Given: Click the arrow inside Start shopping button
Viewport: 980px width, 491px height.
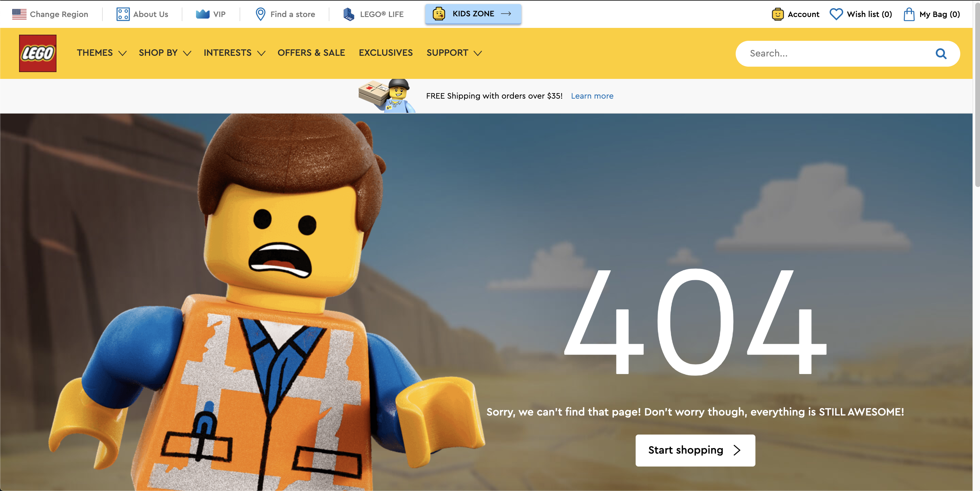Looking at the screenshot, I should pos(737,450).
